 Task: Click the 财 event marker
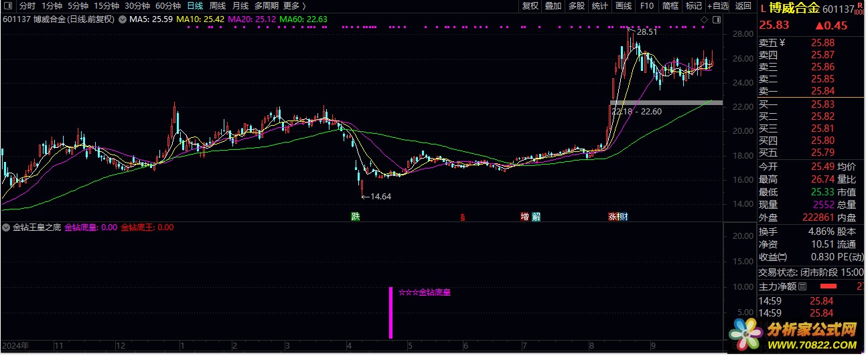623,216
